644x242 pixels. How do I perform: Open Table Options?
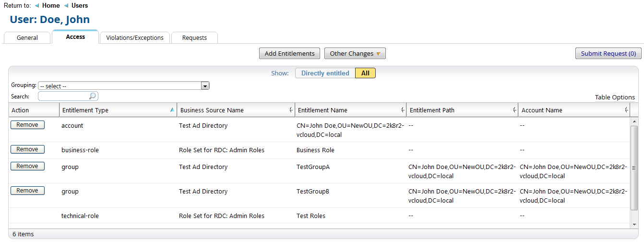(x=614, y=97)
